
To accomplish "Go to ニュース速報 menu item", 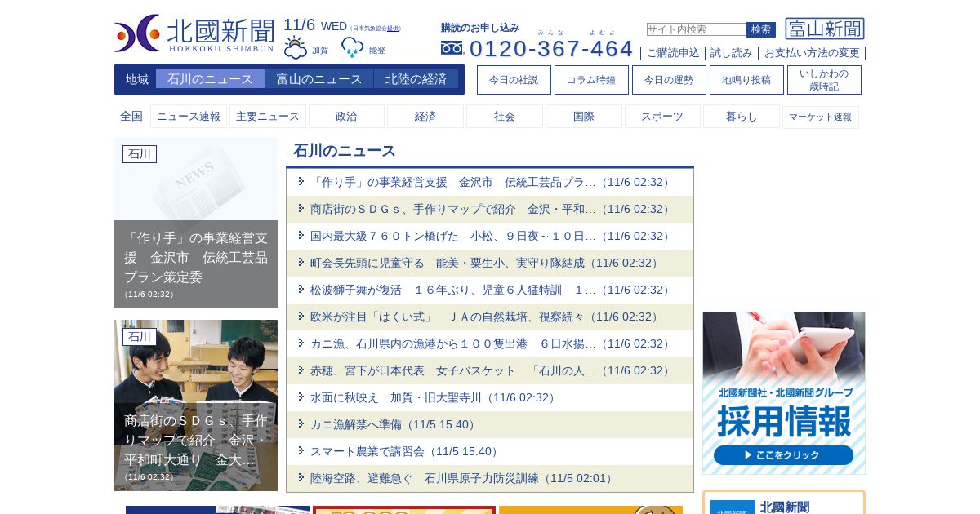I will point(189,117).
